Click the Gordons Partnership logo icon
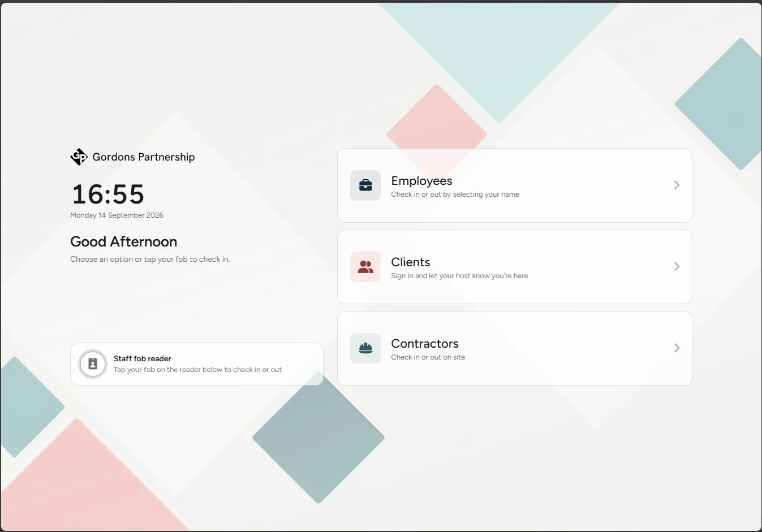Image resolution: width=762 pixels, height=532 pixels. (79, 157)
